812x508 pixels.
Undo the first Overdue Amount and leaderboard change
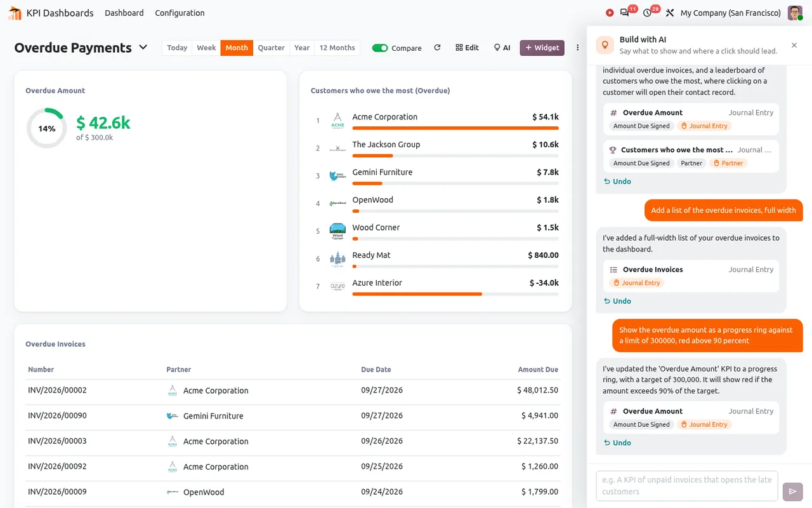coord(617,181)
